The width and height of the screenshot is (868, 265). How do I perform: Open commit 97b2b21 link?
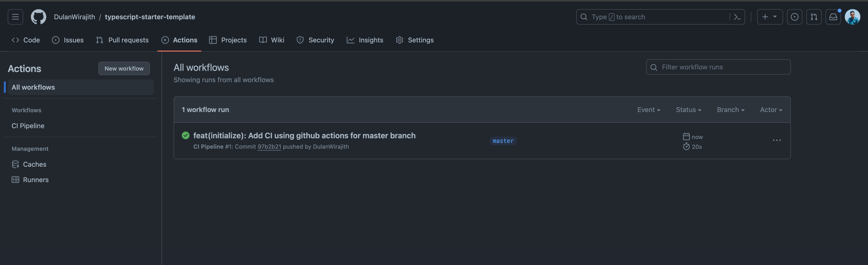[x=269, y=147]
